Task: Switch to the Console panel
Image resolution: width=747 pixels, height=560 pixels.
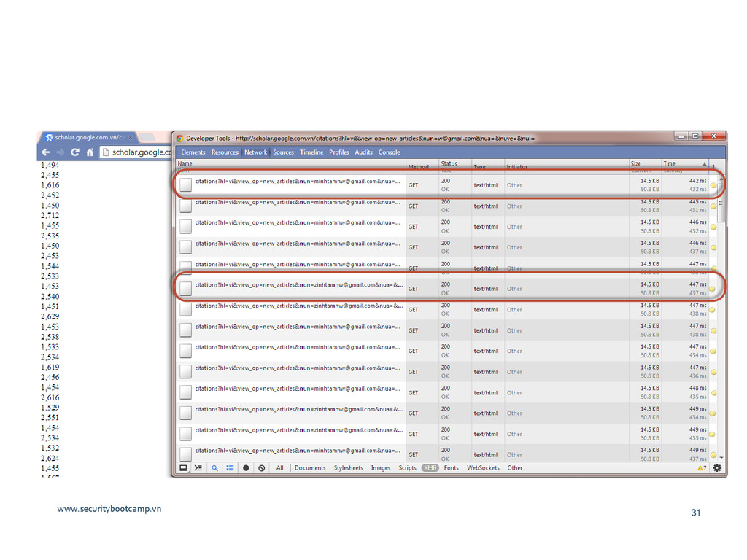Action: [x=390, y=152]
